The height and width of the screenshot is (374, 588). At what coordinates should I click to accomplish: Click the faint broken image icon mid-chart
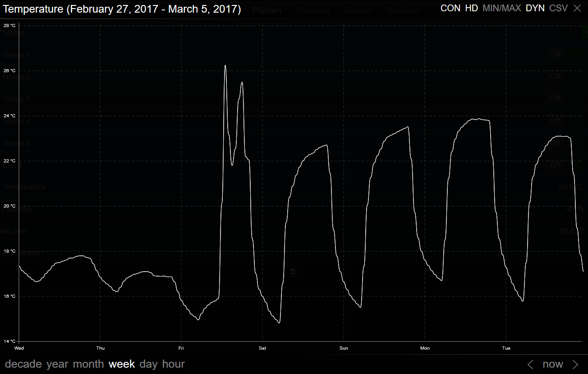tap(293, 271)
